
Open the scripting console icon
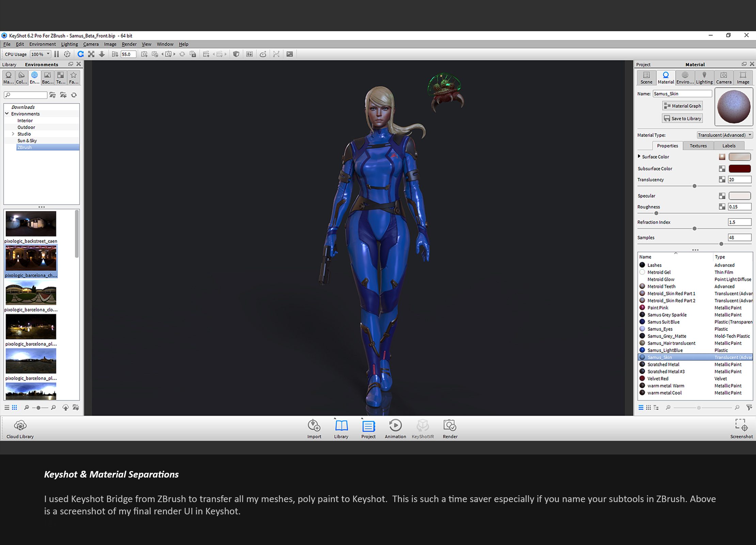(x=290, y=54)
